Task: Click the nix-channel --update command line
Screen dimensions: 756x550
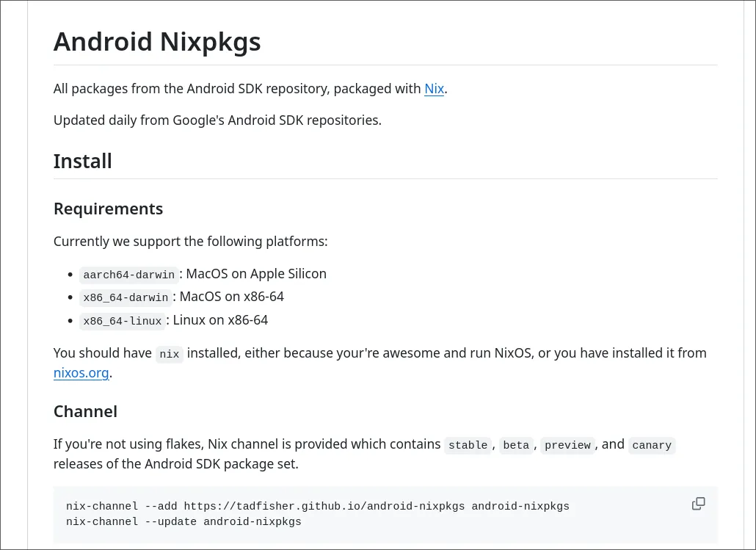Action: [183, 521]
